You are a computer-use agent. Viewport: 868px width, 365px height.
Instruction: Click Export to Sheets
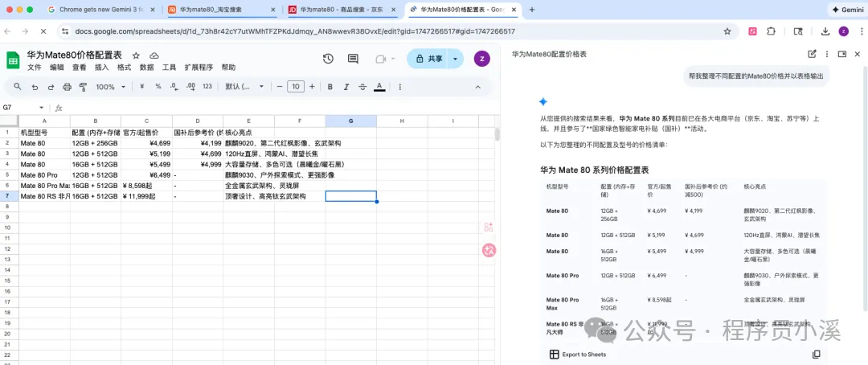(578, 355)
